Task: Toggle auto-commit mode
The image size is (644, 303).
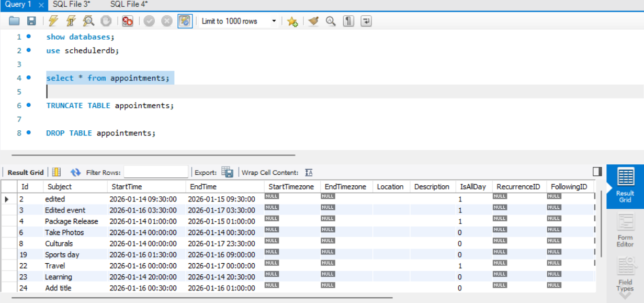Action: (184, 21)
